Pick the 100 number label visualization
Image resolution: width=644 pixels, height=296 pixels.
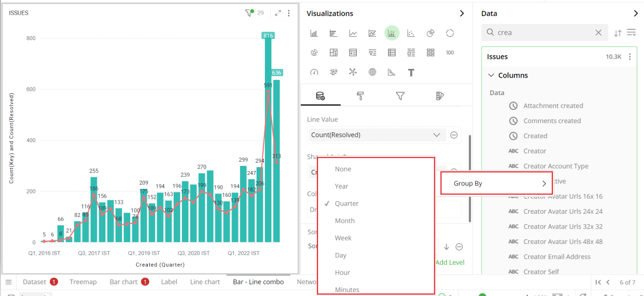[x=450, y=53]
